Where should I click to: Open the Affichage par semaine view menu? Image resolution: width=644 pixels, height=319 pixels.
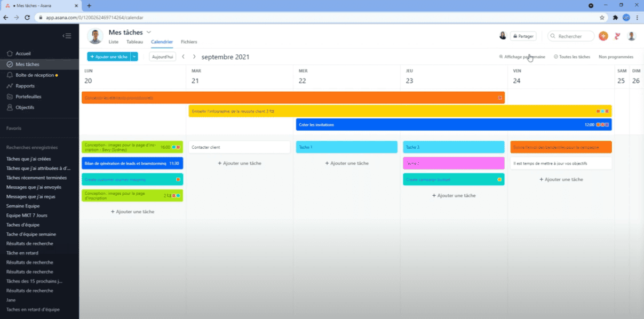click(522, 57)
